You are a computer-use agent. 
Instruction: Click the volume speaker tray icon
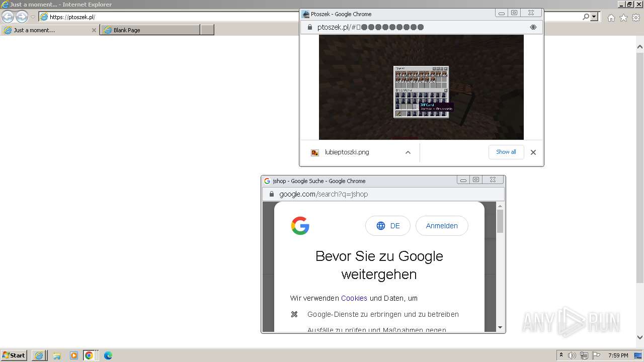(572, 355)
